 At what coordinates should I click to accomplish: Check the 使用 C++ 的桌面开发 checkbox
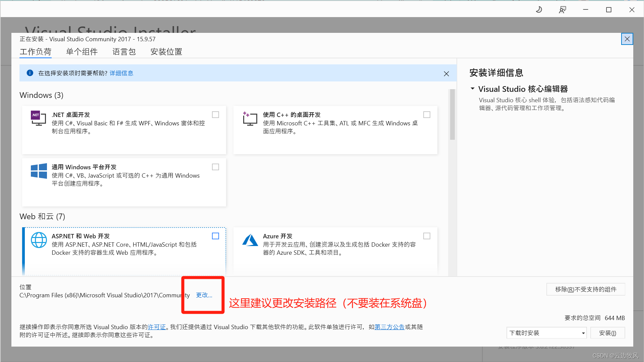pyautogui.click(x=427, y=115)
